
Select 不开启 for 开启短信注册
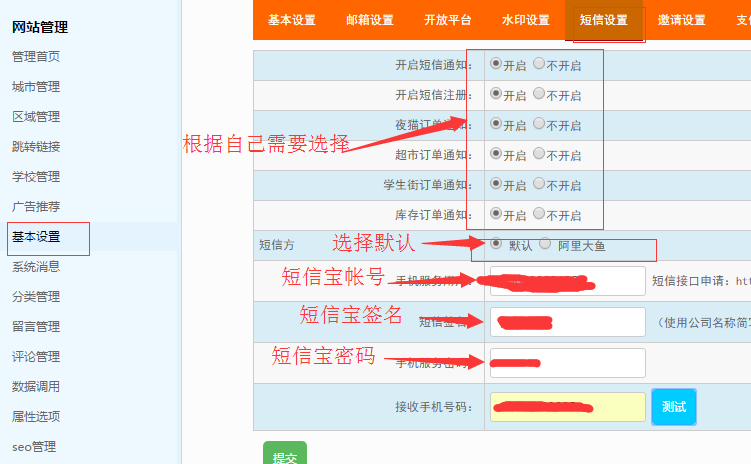click(540, 94)
